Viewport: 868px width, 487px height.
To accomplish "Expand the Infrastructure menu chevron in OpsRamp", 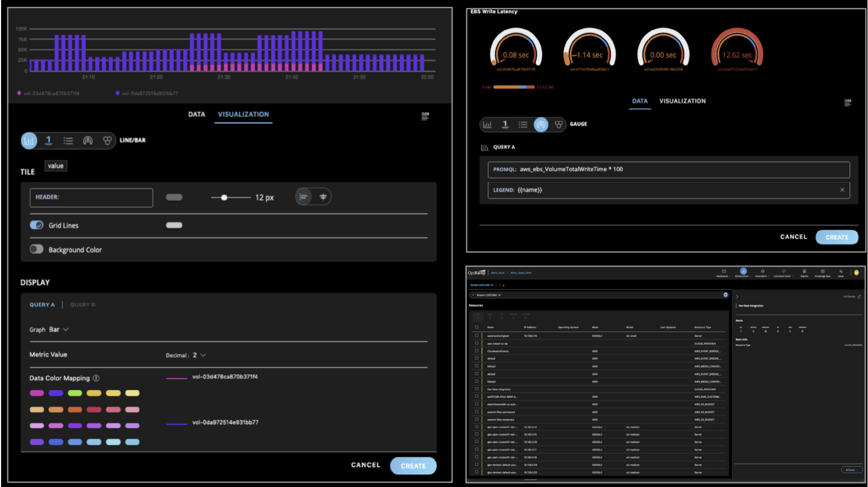I will point(750,276).
